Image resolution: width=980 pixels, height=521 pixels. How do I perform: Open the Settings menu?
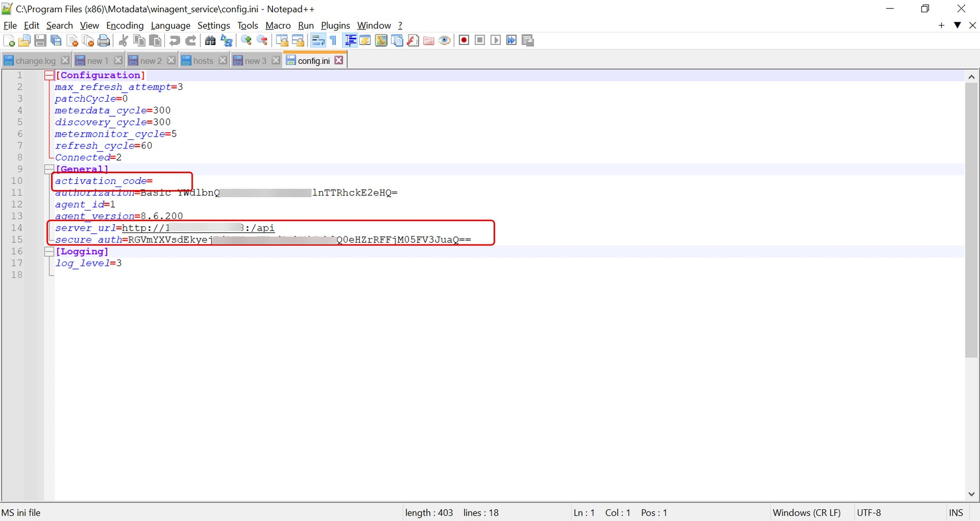[x=214, y=26]
